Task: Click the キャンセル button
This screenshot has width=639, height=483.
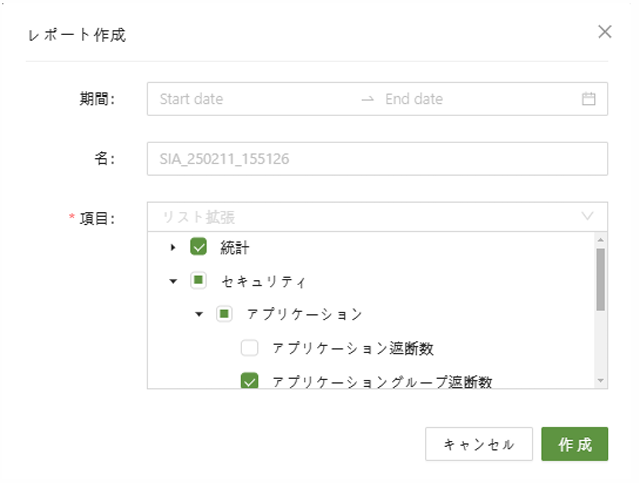Action: (x=478, y=444)
